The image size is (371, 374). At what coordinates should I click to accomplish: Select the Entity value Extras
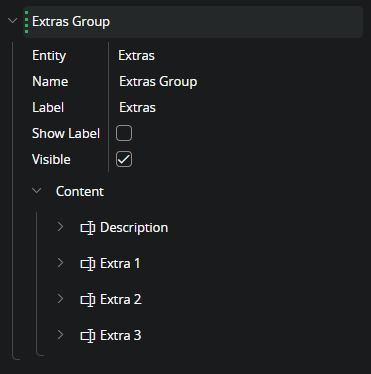136,56
